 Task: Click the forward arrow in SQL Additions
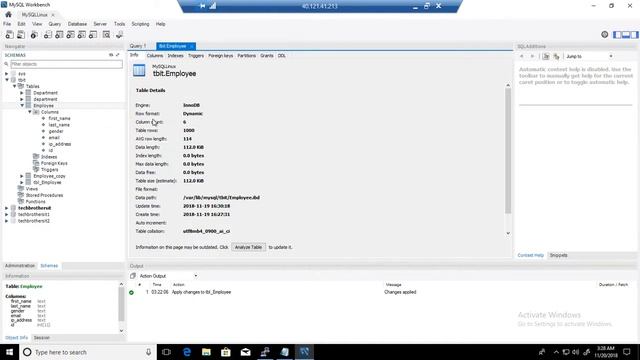point(532,56)
